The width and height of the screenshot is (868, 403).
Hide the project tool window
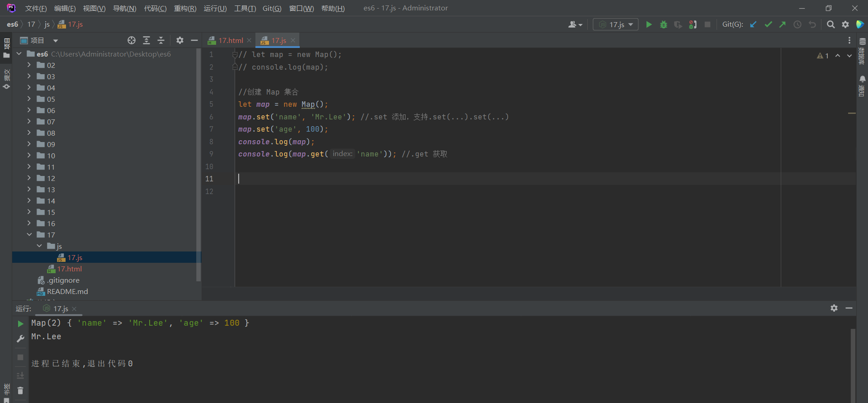pos(194,40)
